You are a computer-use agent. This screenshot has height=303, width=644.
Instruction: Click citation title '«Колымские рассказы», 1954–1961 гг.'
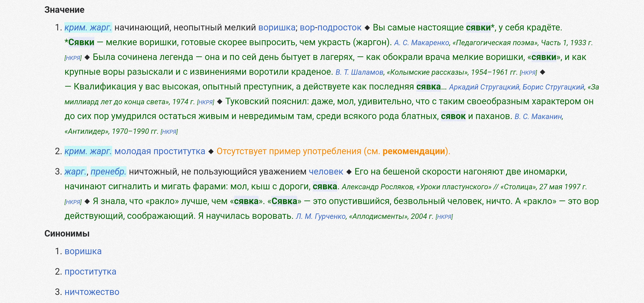point(452,72)
